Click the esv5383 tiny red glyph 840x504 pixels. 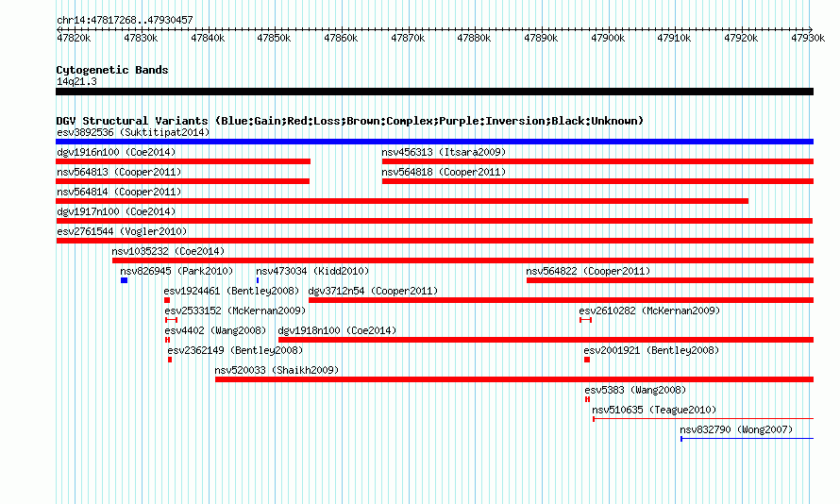pos(588,399)
